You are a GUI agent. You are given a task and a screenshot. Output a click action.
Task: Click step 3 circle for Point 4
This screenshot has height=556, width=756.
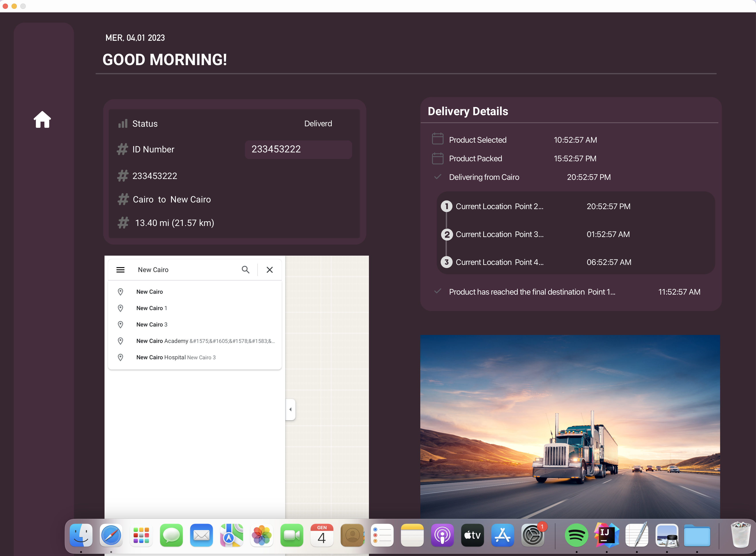[x=446, y=262]
